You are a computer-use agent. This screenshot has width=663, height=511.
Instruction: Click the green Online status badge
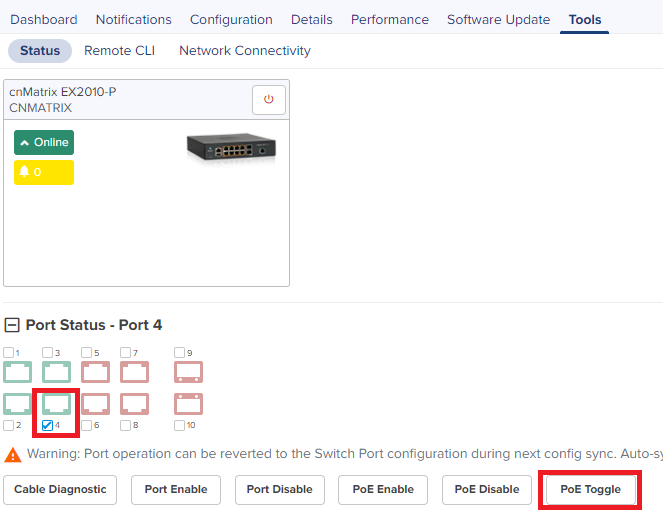point(44,142)
